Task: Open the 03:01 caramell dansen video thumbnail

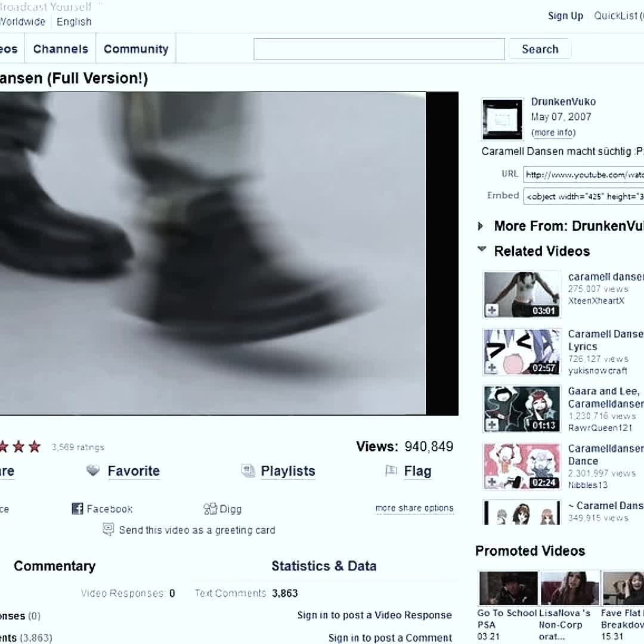Action: pos(522,295)
